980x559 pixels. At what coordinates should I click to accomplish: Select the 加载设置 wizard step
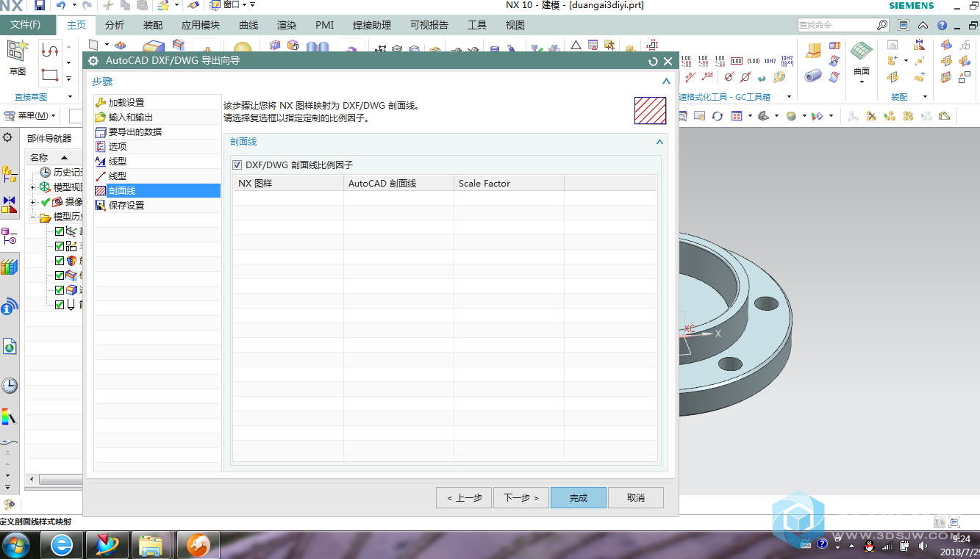pos(157,103)
